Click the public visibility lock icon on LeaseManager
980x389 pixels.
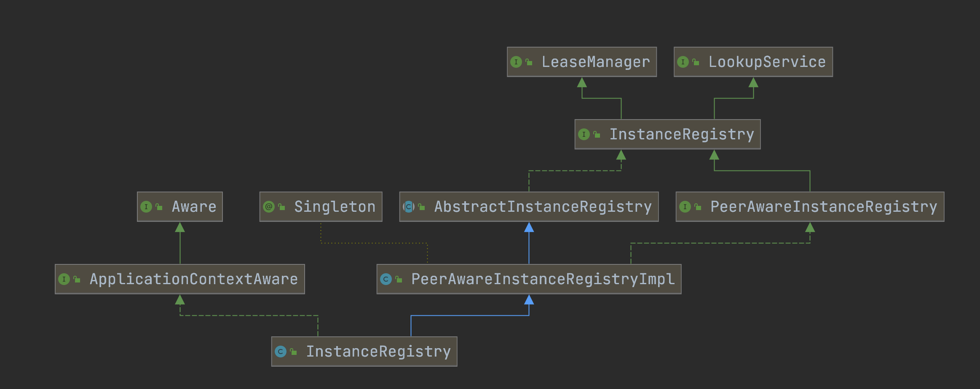529,62
